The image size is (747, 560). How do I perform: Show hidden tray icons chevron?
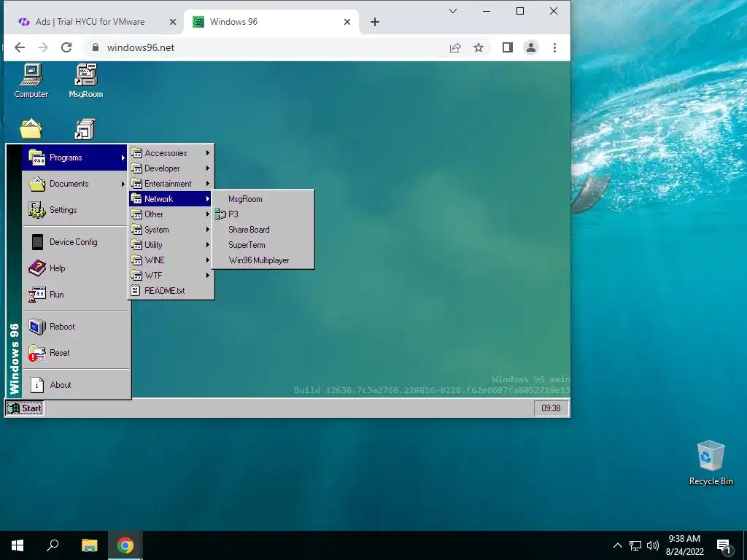(x=617, y=545)
